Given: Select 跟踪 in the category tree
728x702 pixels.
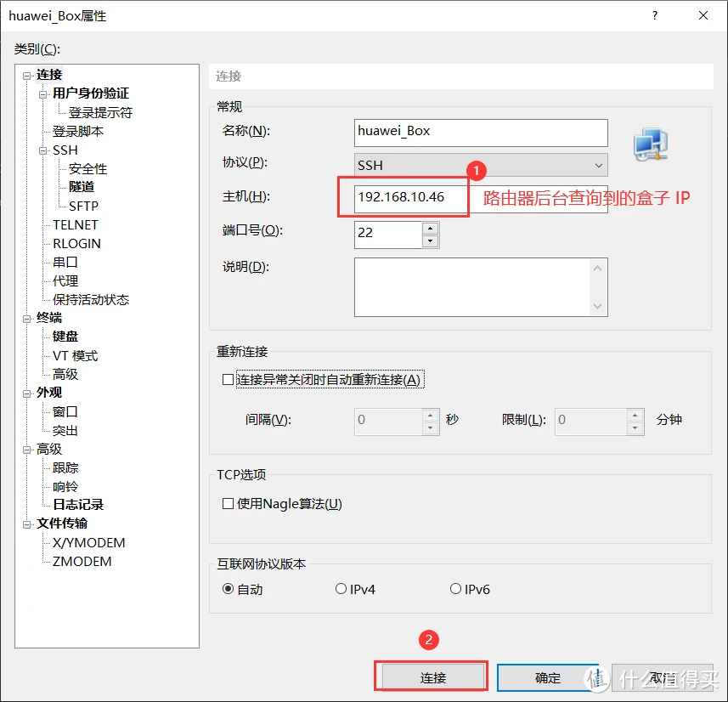Looking at the screenshot, I should [x=65, y=467].
